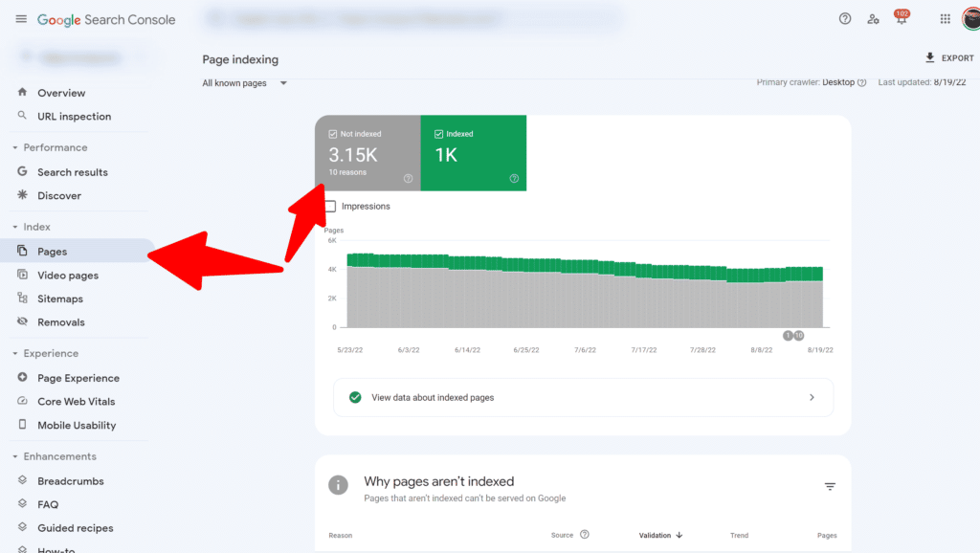
Task: Click the Overview home icon
Action: pyautogui.click(x=23, y=93)
